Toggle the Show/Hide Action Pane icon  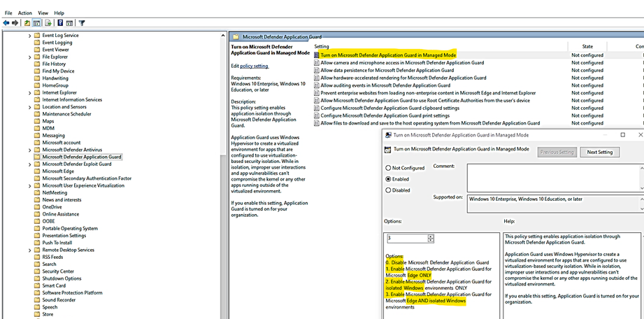pyautogui.click(x=70, y=23)
